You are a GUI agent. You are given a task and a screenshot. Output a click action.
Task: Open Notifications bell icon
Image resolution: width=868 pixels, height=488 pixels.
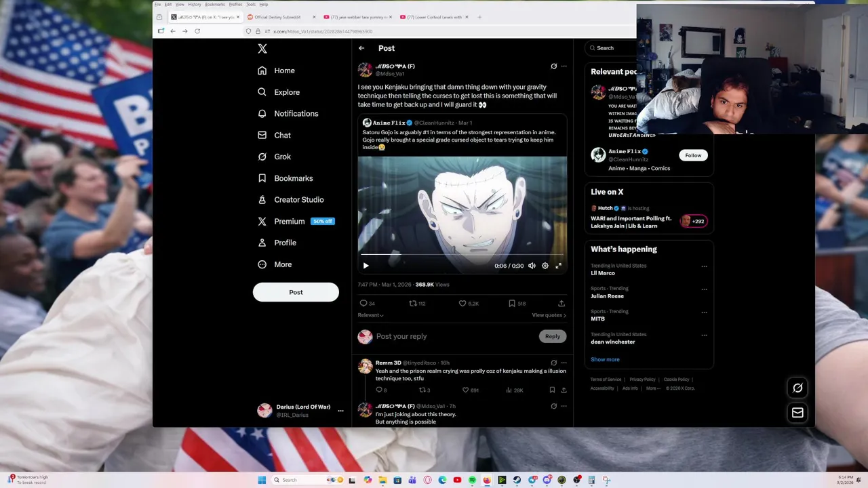262,114
